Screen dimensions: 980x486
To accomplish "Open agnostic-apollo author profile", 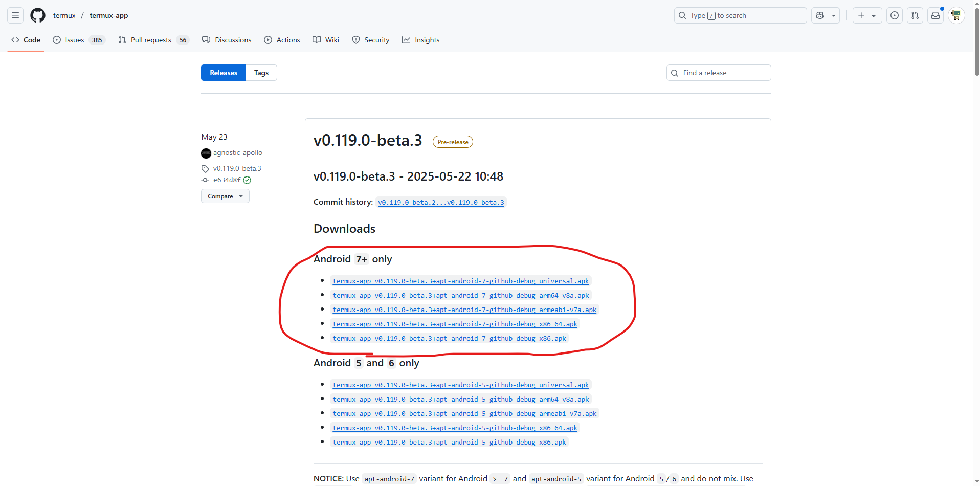I will tap(238, 152).
